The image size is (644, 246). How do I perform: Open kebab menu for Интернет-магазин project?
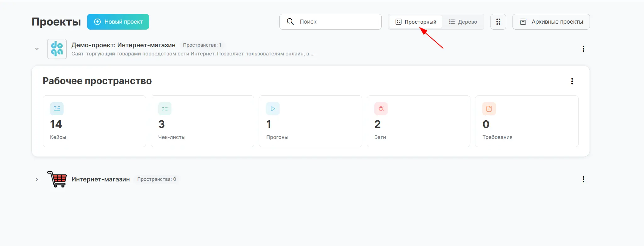click(583, 179)
